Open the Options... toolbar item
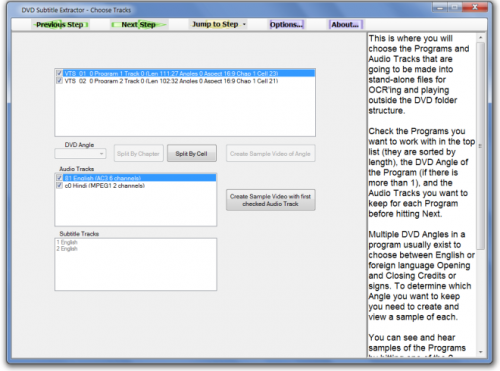 tap(287, 25)
